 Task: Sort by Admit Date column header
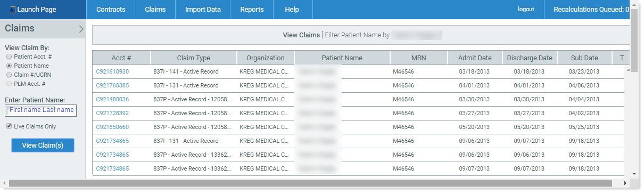474,58
